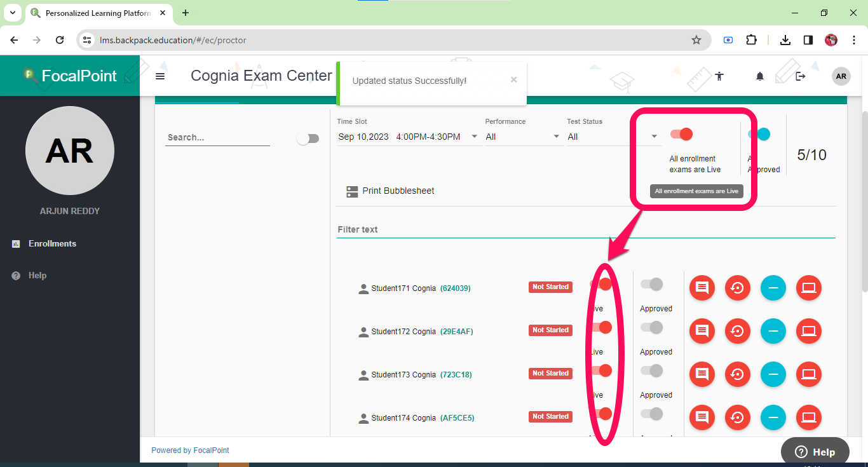Image resolution: width=868 pixels, height=467 pixels.
Task: Toggle Live switch for Student171 Cognia
Action: [600, 284]
